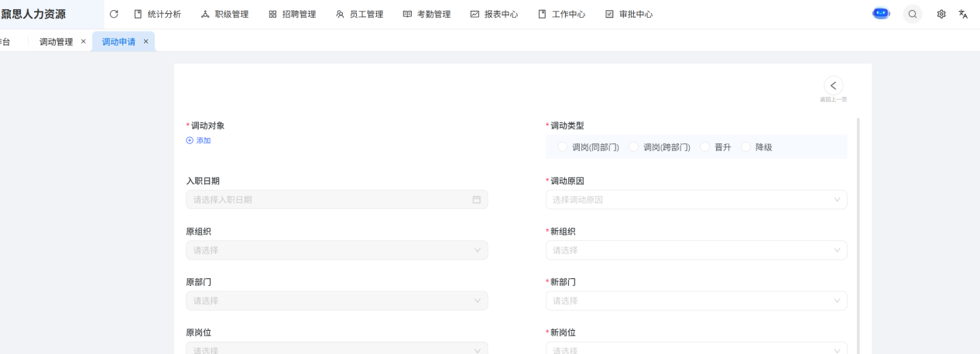Click the form's vertical scrollbar

pos(858,232)
